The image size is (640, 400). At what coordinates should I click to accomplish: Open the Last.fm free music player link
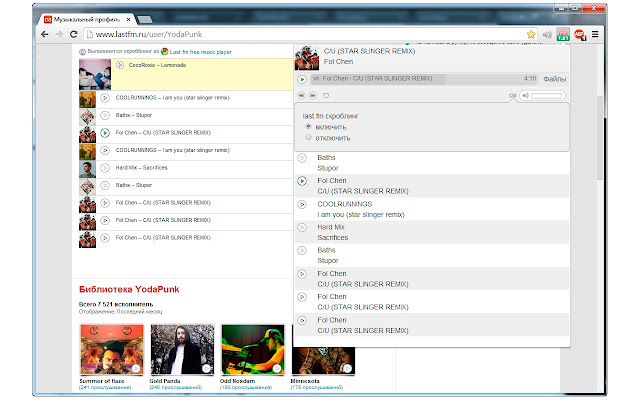pyautogui.click(x=200, y=52)
